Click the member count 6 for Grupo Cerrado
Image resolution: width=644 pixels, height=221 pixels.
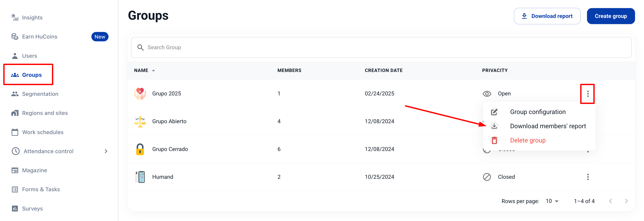point(279,149)
